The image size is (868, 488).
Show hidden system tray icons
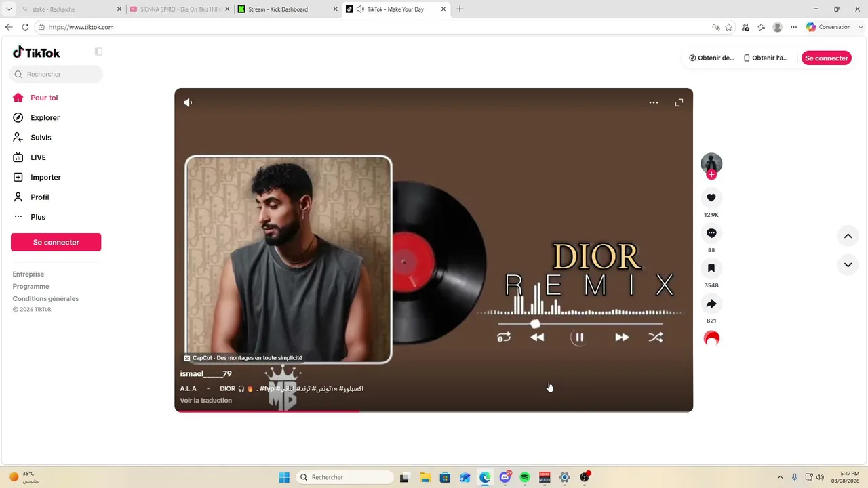coord(780,477)
